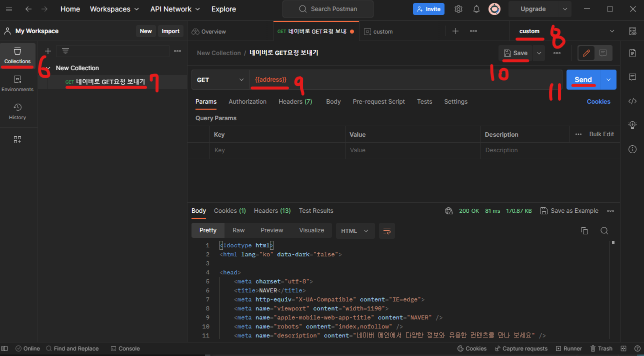Viewport: 644px width, 356px height.
Task: Click the collection filter icon
Action: pyautogui.click(x=65, y=51)
